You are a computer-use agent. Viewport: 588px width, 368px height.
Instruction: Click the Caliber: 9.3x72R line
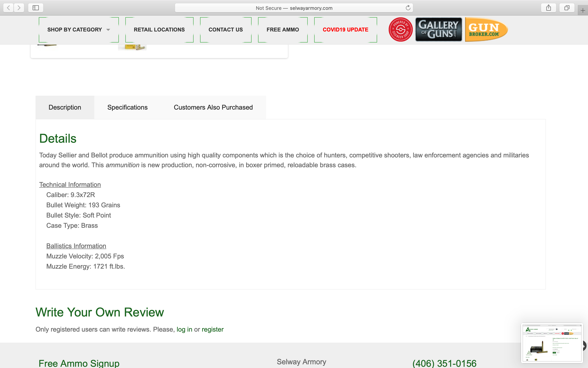70,195
